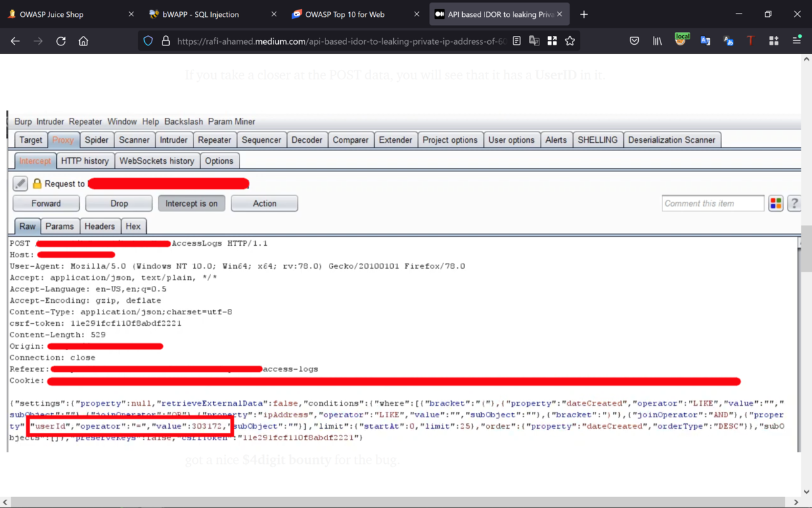Open the Intruder menu bar item
The height and width of the screenshot is (508, 812).
pyautogui.click(x=51, y=122)
